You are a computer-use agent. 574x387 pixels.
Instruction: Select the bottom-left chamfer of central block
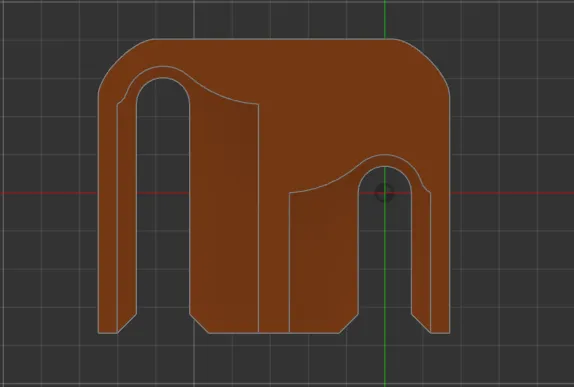pyautogui.click(x=199, y=323)
